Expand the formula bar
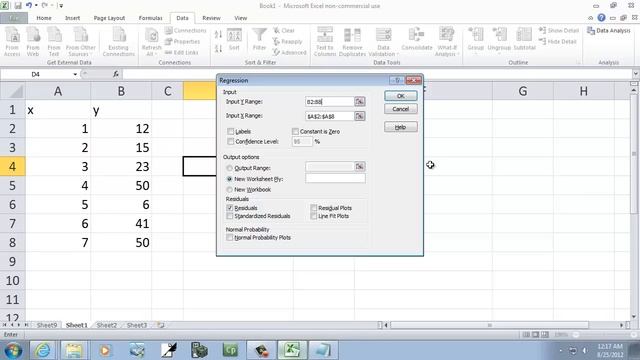 (636, 74)
